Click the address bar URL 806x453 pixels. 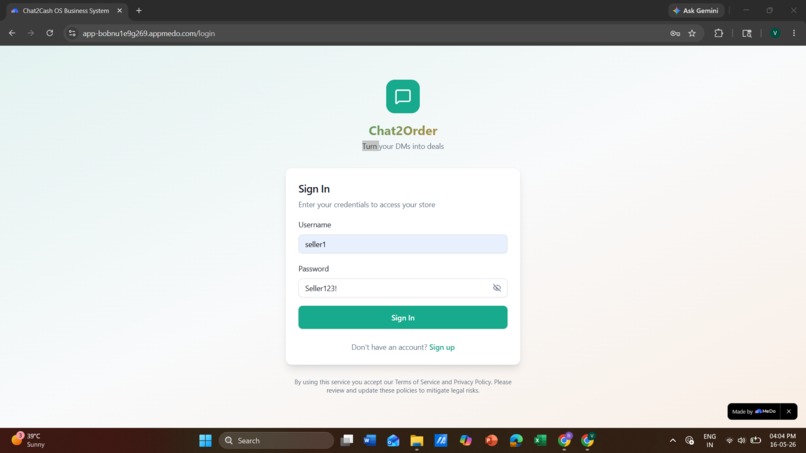149,33
